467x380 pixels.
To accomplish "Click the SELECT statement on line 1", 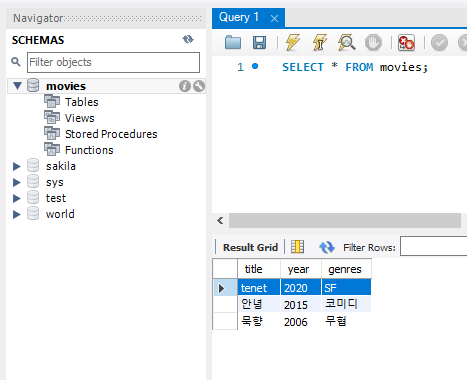I will click(355, 67).
